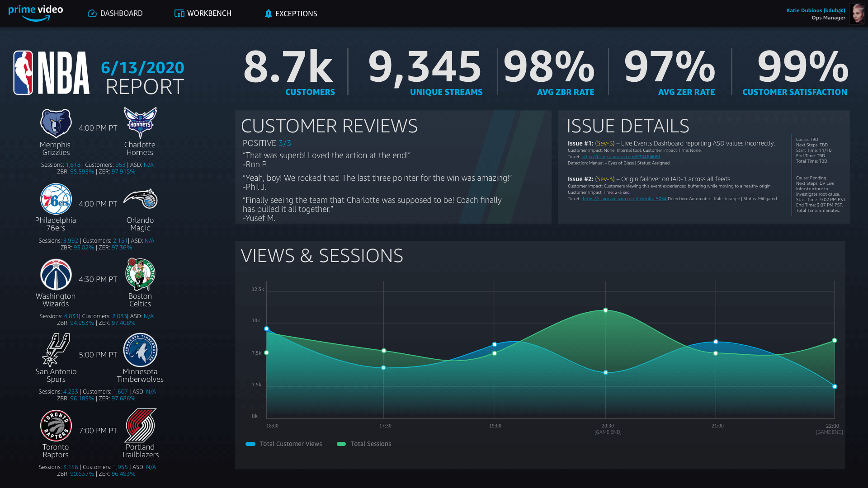Switch to the Workbench tab
This screenshot has width=868, height=488.
(x=203, y=14)
